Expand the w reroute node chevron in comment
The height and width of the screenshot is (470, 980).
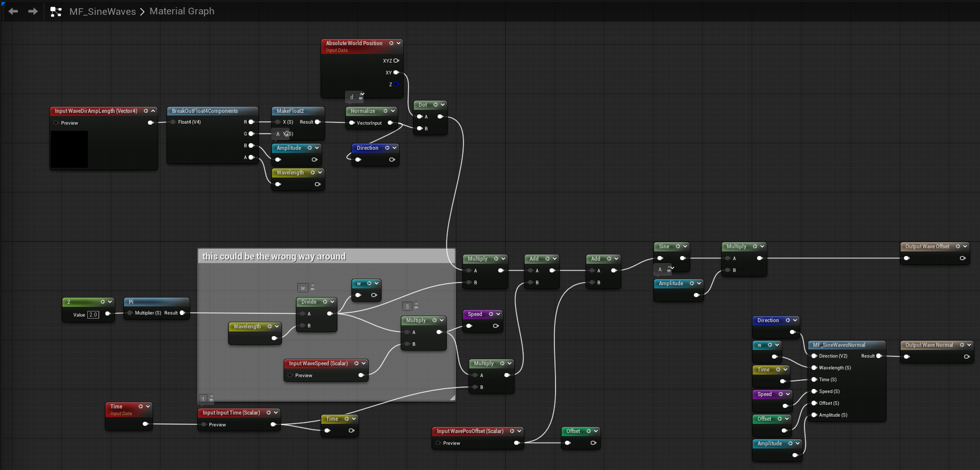pyautogui.click(x=376, y=283)
